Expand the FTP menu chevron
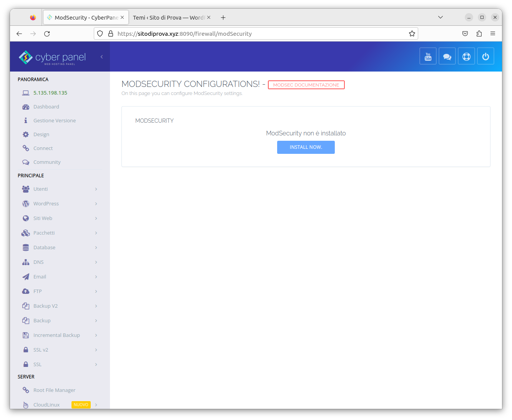 (96, 291)
